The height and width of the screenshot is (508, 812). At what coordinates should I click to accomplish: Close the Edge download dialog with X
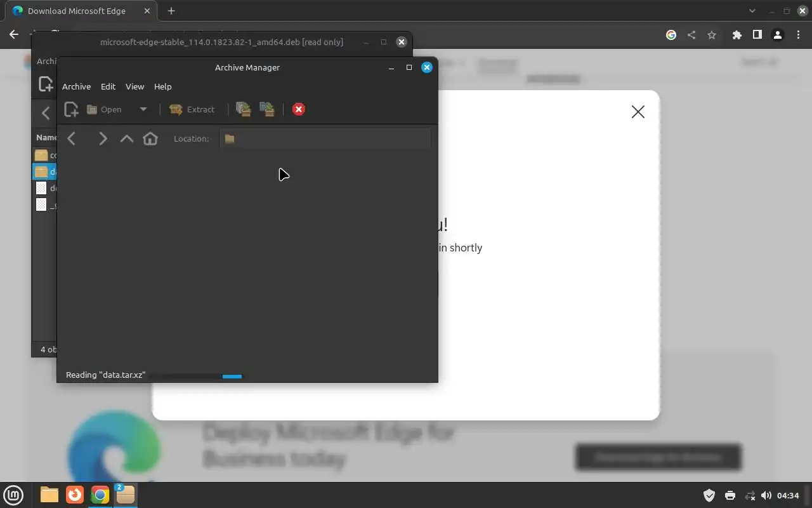(x=638, y=112)
